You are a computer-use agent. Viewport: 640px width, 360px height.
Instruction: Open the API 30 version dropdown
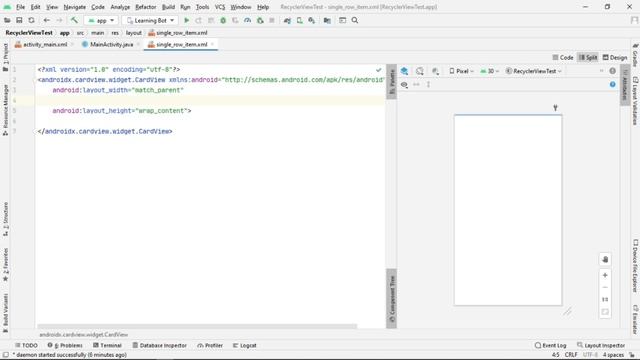coord(489,71)
